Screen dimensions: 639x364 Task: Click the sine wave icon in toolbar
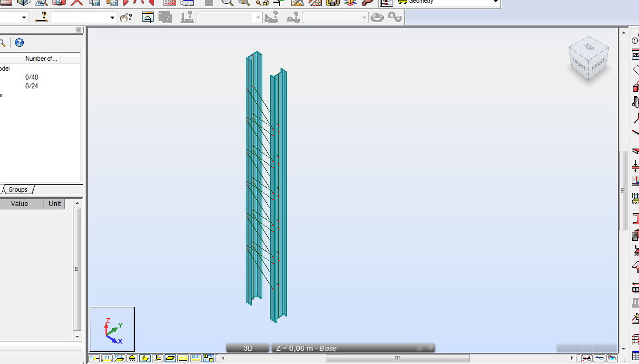[394, 17]
